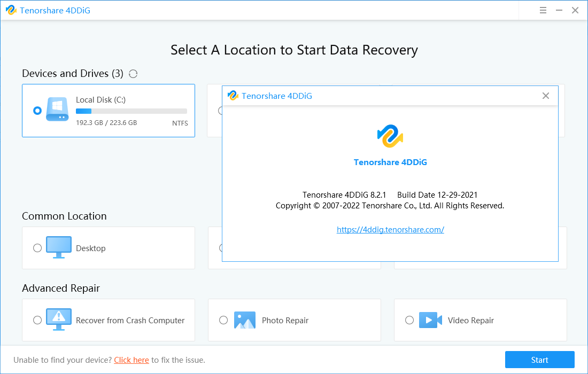Click the Local Disk (C:) drive icon

click(57, 109)
